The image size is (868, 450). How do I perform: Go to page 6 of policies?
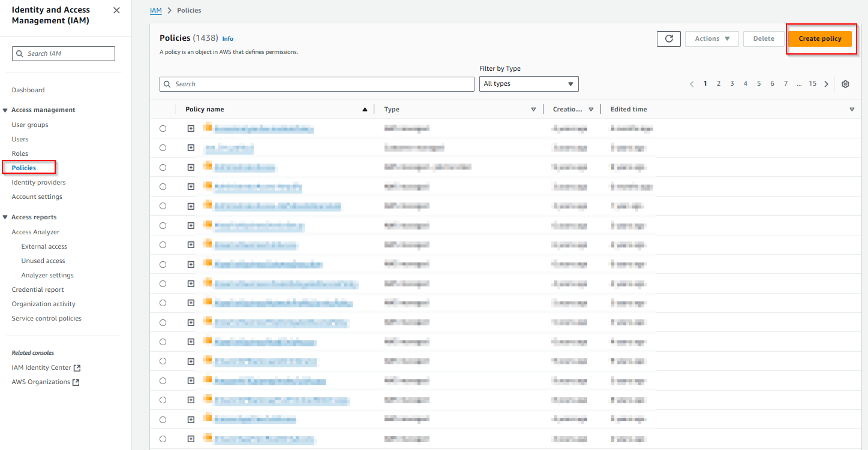772,84
